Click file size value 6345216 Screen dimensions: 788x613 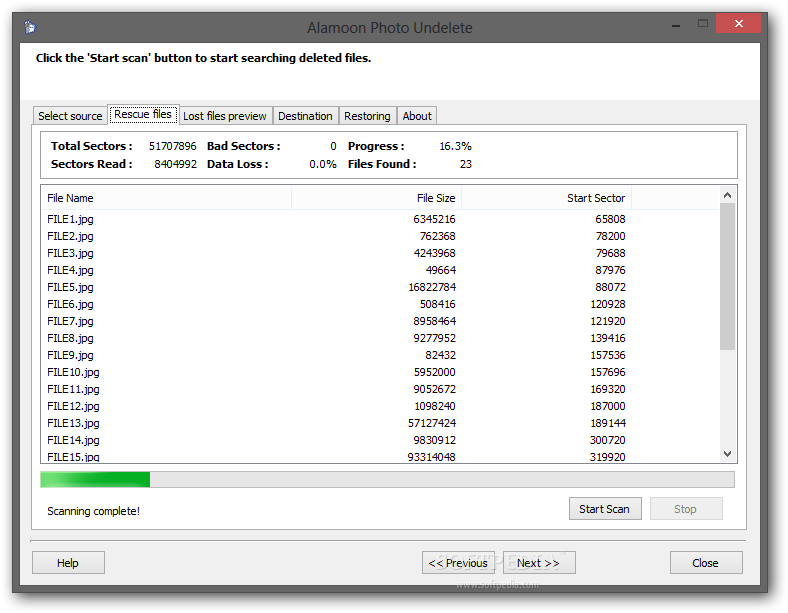(x=434, y=219)
